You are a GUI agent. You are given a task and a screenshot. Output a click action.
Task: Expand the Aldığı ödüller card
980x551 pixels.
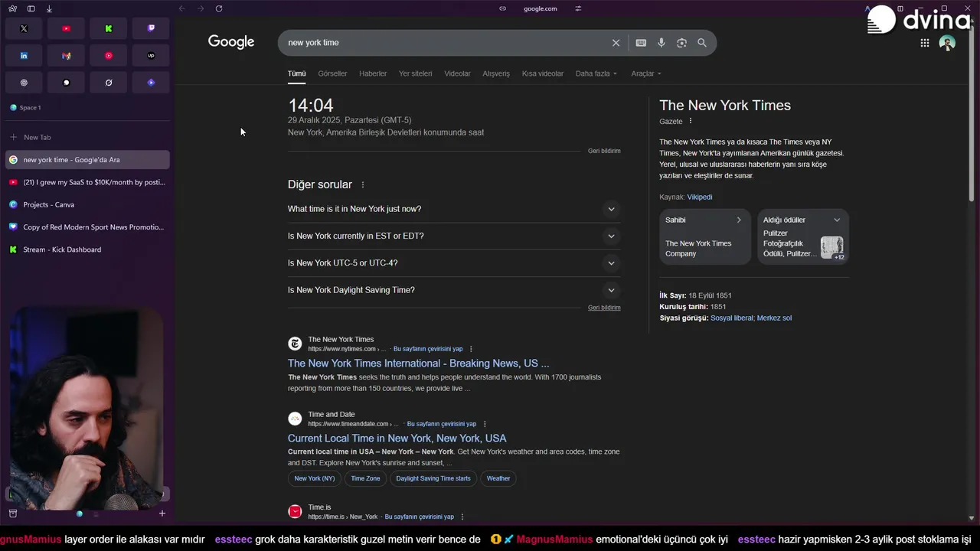pos(837,220)
